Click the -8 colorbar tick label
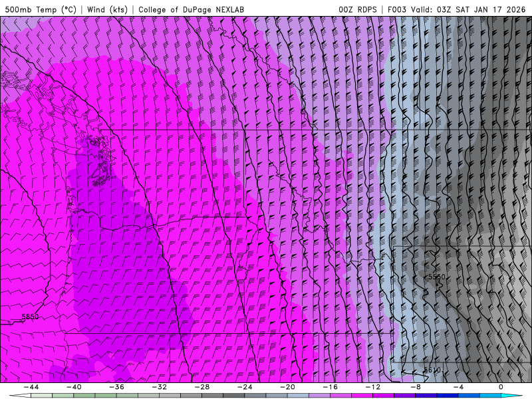 click(x=415, y=387)
